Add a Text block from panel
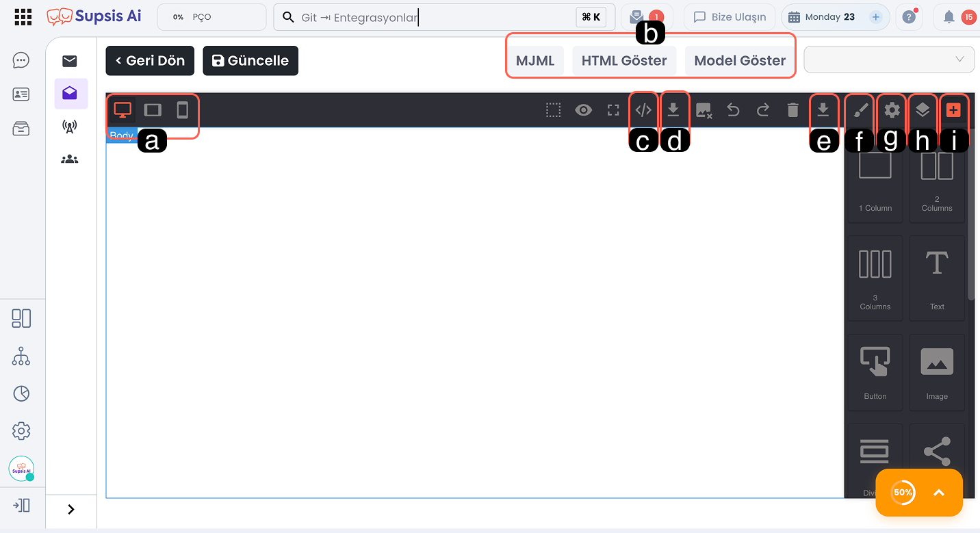Image resolution: width=980 pixels, height=533 pixels. (936, 278)
